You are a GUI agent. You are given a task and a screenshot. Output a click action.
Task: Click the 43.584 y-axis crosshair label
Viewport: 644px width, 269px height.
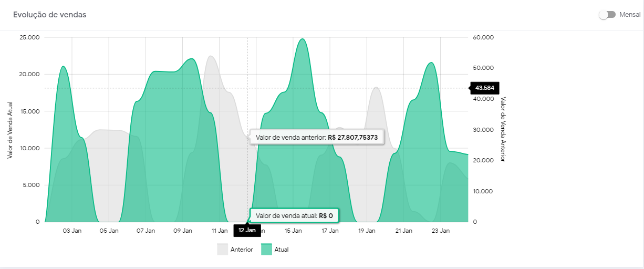click(482, 88)
